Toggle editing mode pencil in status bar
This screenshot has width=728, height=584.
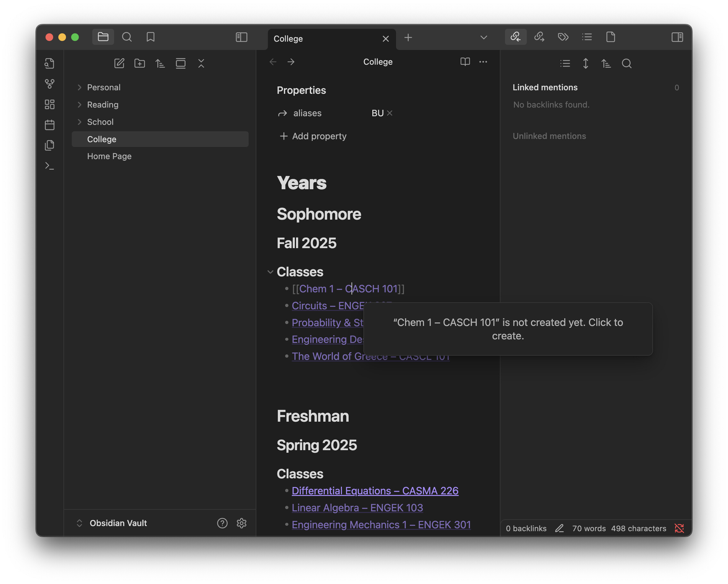pos(559,528)
